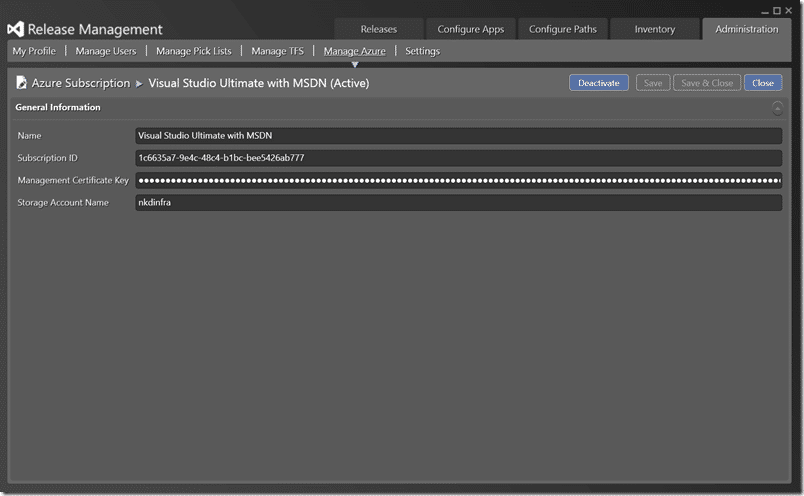Click Save & Close button
Image resolution: width=804 pixels, height=496 pixels.
[707, 83]
